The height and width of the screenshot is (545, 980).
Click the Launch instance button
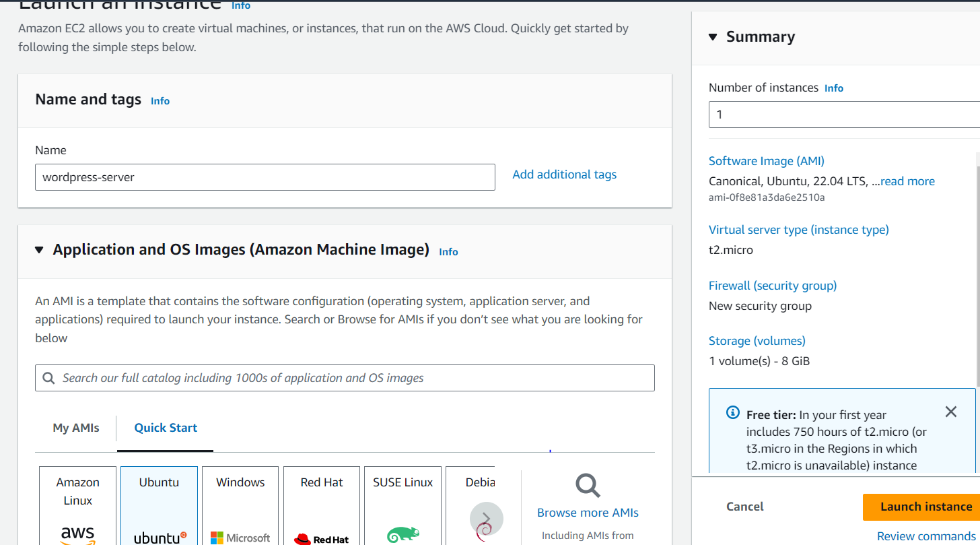coord(921,507)
